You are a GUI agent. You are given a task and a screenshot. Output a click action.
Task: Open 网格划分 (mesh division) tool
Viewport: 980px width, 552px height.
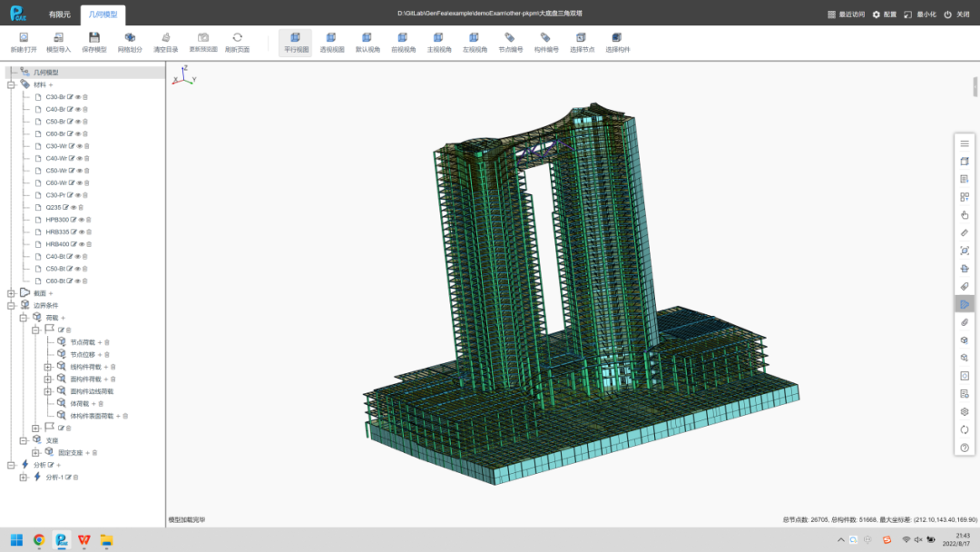click(130, 38)
